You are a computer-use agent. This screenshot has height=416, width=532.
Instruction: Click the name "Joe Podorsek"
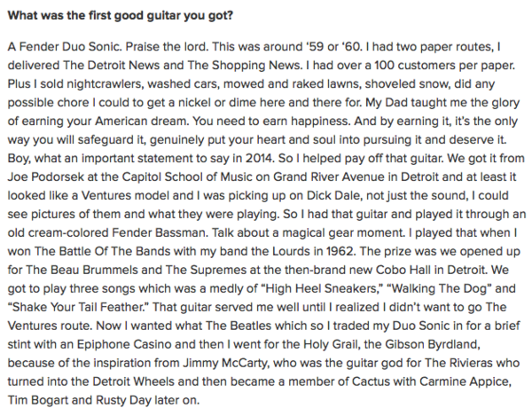pos(46,177)
